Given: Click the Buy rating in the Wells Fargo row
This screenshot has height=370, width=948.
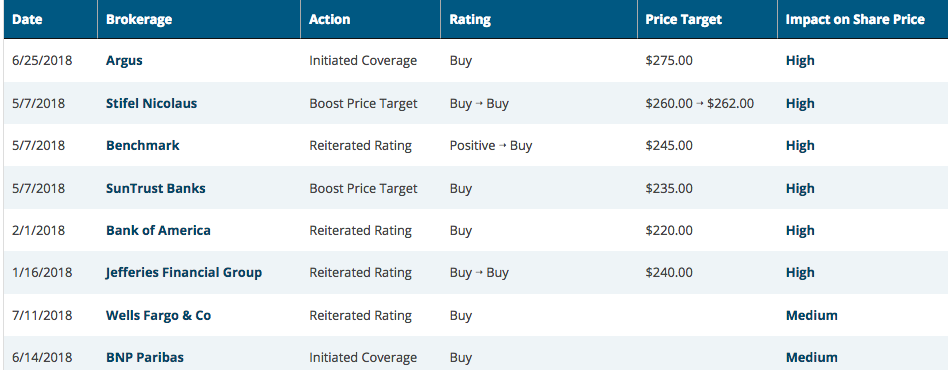Looking at the screenshot, I should coord(461,316).
